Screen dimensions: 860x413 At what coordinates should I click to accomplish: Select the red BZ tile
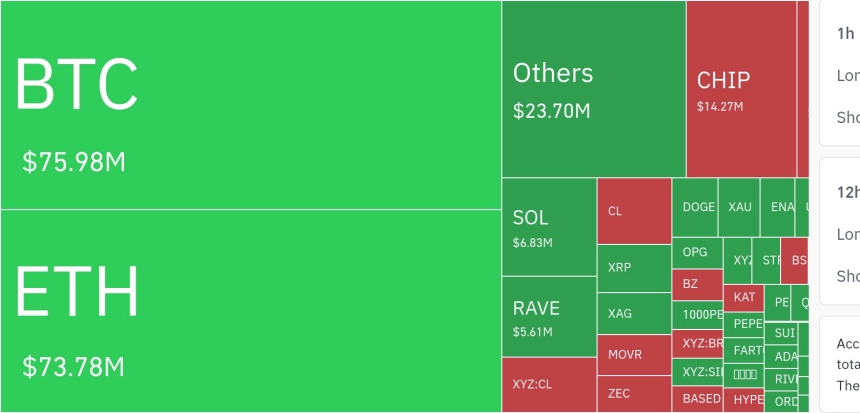click(697, 284)
